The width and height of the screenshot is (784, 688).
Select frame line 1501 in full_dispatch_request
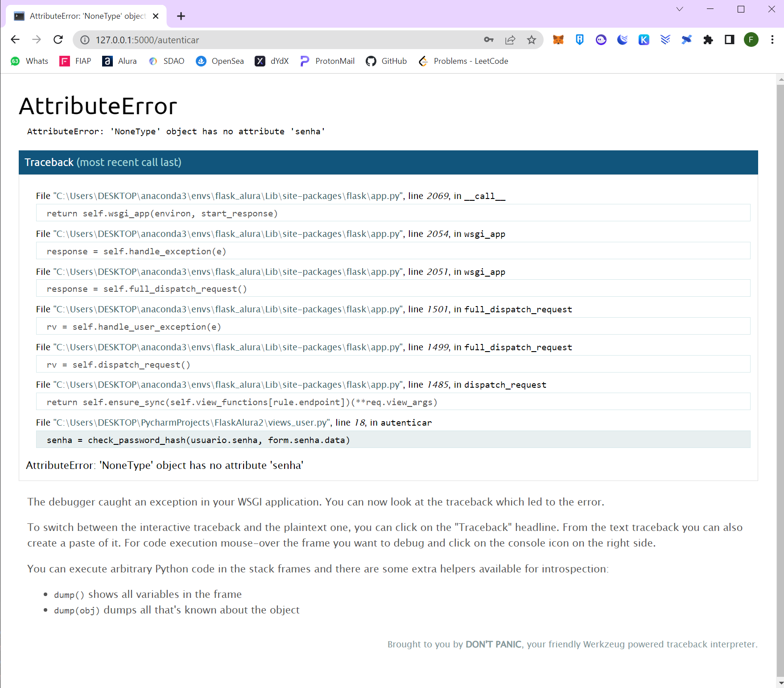[304, 309]
